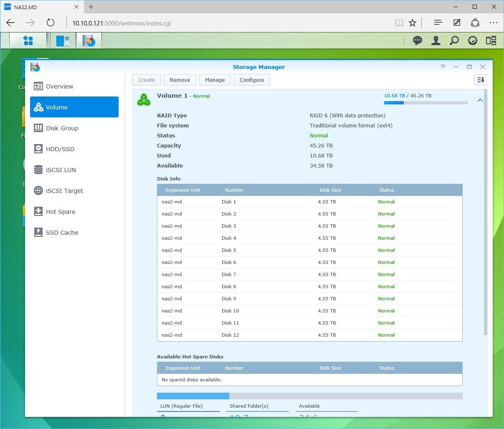Make a web note
The height and width of the screenshot is (429, 504).
pos(457,23)
